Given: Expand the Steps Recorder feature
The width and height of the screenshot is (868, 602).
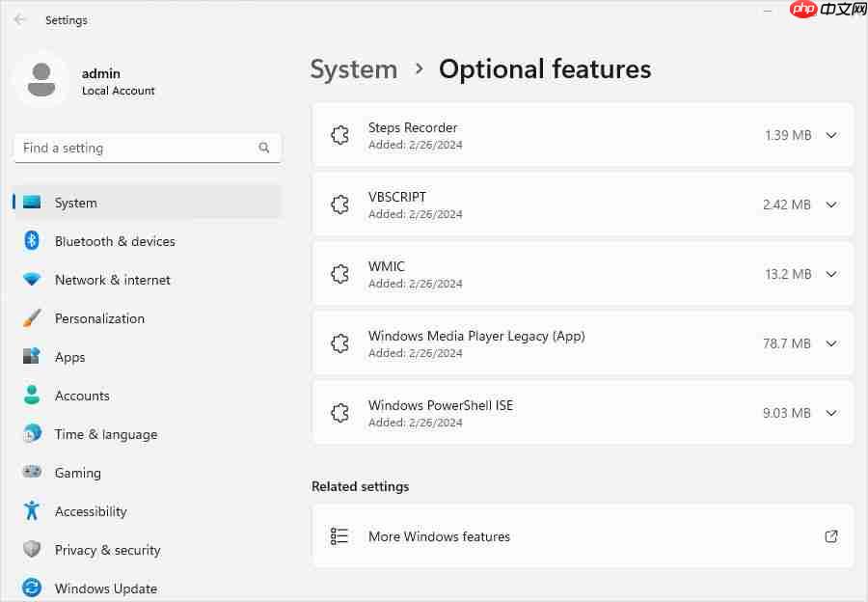Looking at the screenshot, I should pos(831,135).
